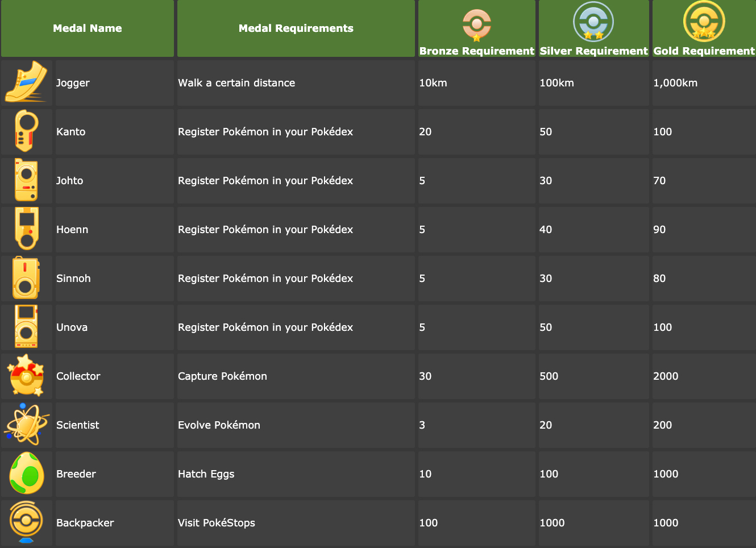This screenshot has height=548, width=756.
Task: Click the Hoenn Pokédex medal icon
Action: click(26, 229)
